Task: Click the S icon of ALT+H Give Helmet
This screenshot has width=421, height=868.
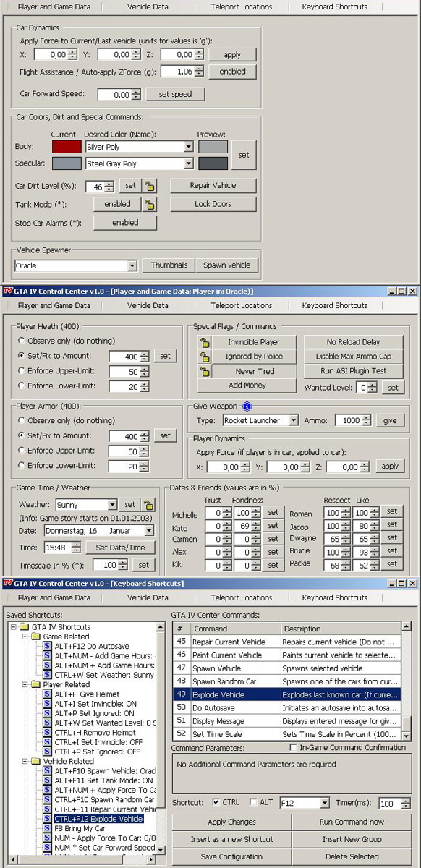Action: (47, 694)
